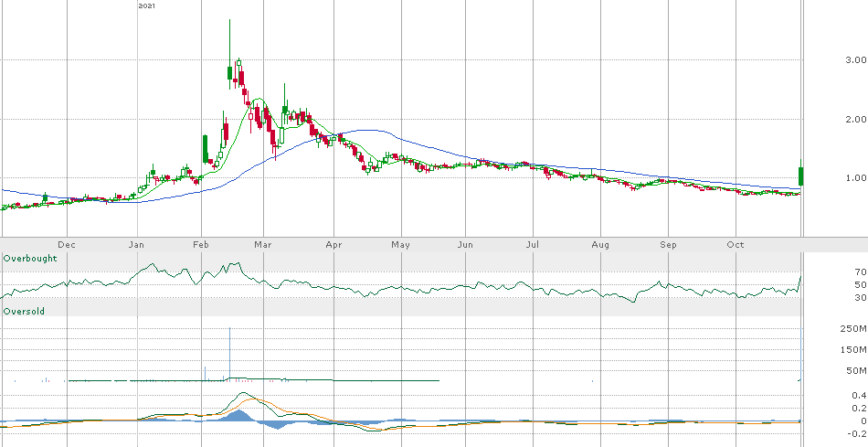Click the May month label on the time axis
The height and width of the screenshot is (447, 868).
[400, 245]
